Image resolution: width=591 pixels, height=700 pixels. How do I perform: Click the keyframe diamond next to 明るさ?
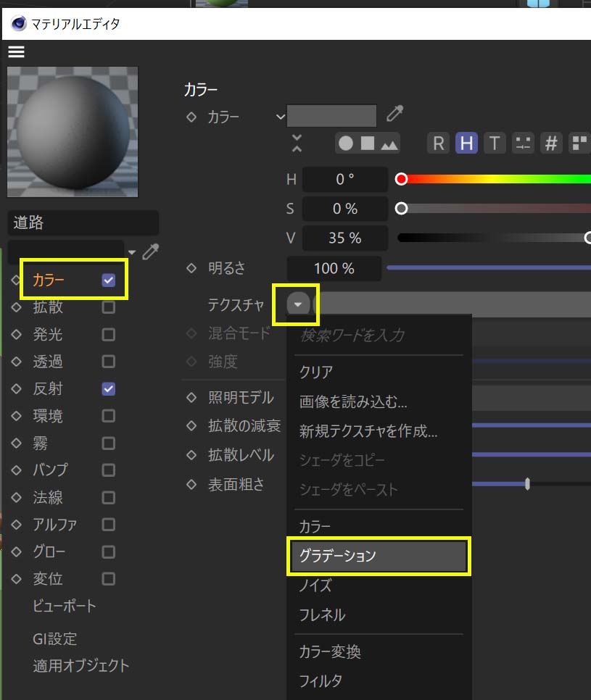pyautogui.click(x=191, y=268)
